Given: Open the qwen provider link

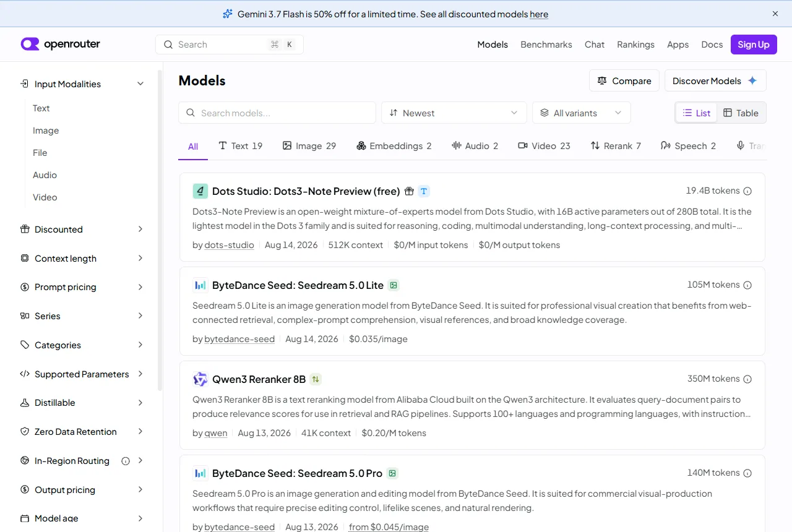Looking at the screenshot, I should (x=216, y=433).
